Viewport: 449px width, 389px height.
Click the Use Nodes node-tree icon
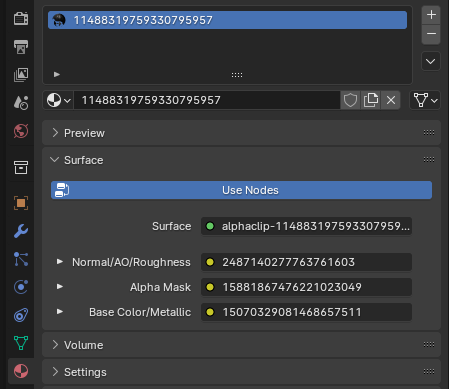click(62, 190)
